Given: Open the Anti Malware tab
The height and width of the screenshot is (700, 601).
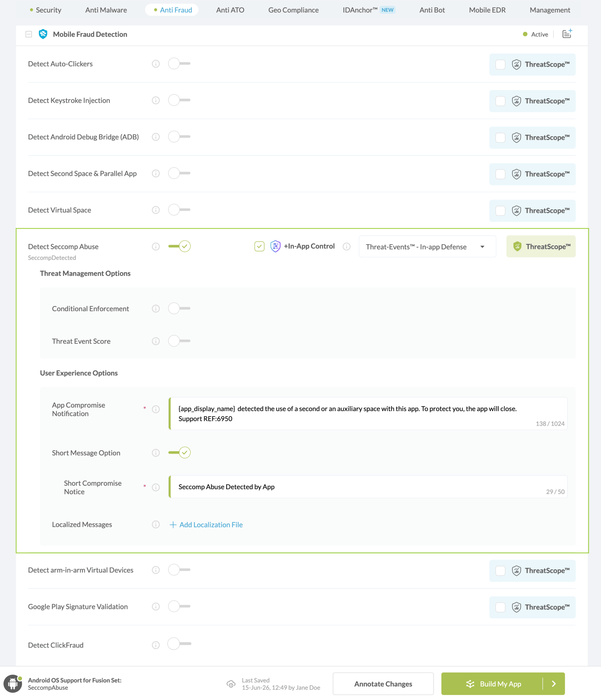Looking at the screenshot, I should pos(106,10).
